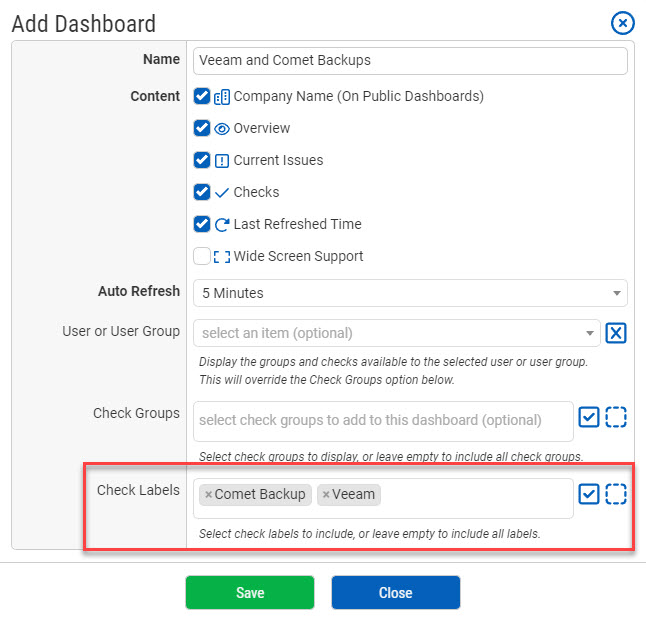The width and height of the screenshot is (646, 621).
Task: Clear the User or User Group selection
Action: click(x=616, y=333)
